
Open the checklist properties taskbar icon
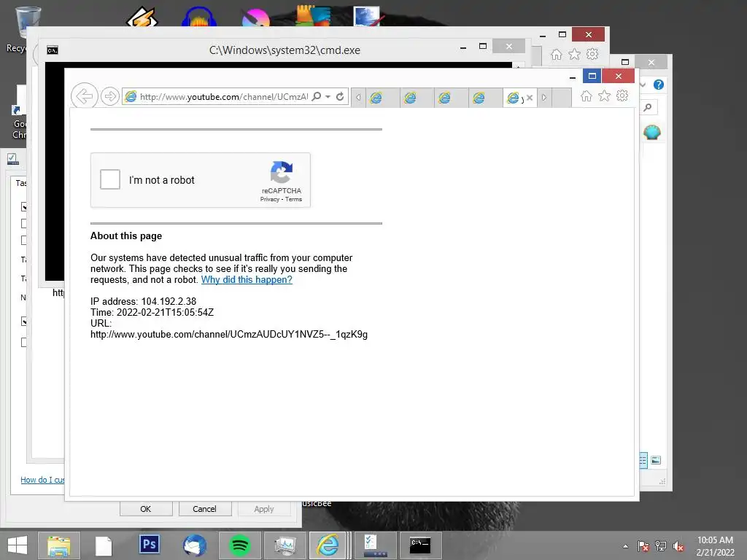(375, 545)
